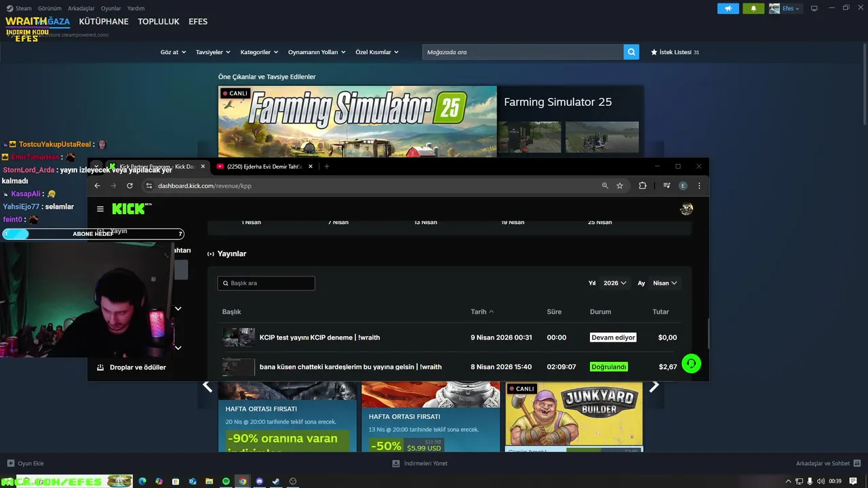Open the Junkyard Builder card
The image size is (868, 488).
(x=574, y=416)
